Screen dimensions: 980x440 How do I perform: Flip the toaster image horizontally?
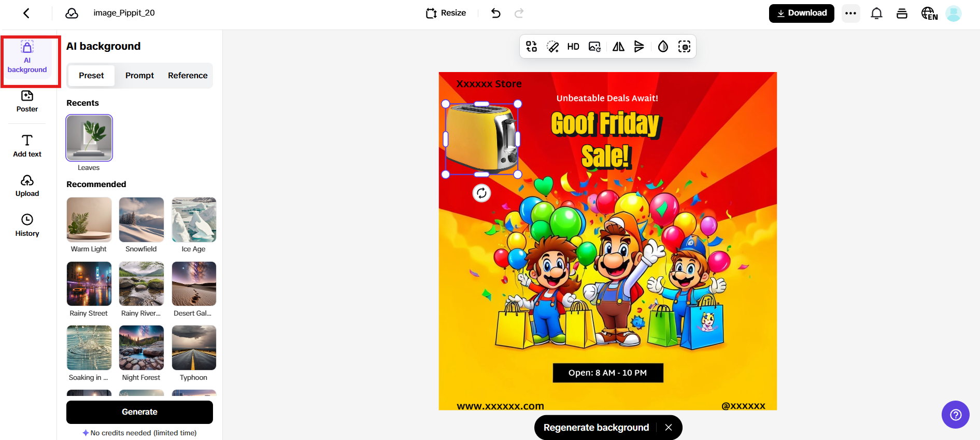618,47
